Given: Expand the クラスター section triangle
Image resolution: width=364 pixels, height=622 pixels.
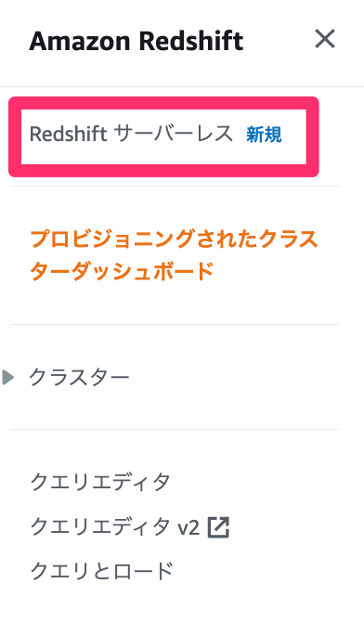Looking at the screenshot, I should point(8,377).
